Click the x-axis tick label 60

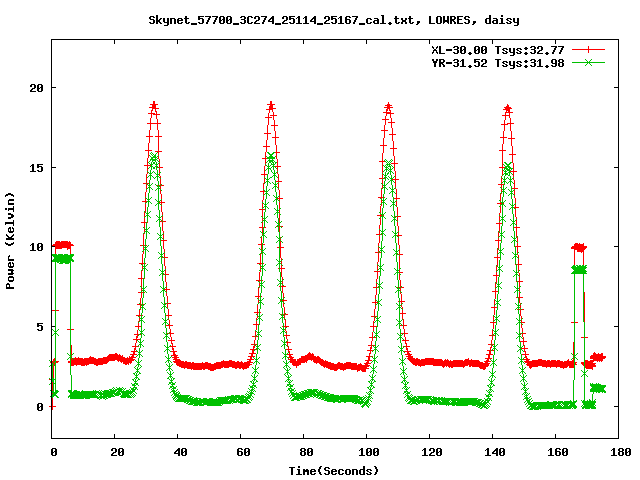point(243,452)
